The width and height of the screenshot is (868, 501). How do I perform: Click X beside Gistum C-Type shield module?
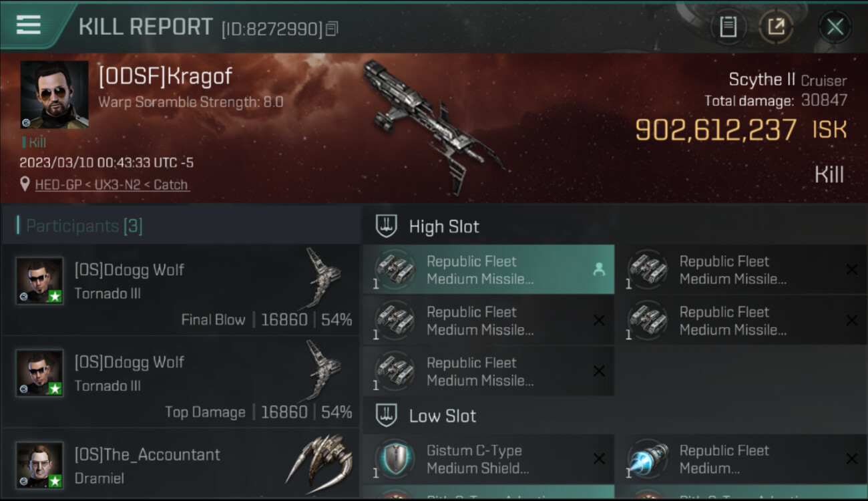click(x=599, y=459)
